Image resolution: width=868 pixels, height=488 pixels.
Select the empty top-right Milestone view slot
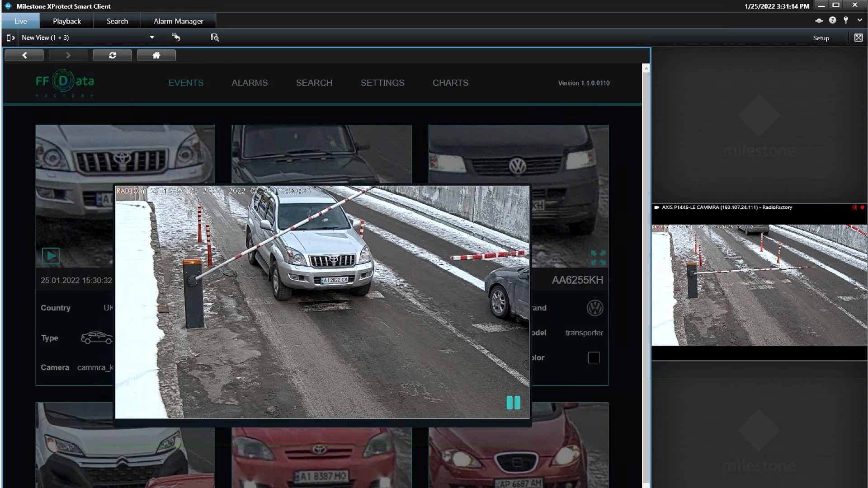(759, 125)
